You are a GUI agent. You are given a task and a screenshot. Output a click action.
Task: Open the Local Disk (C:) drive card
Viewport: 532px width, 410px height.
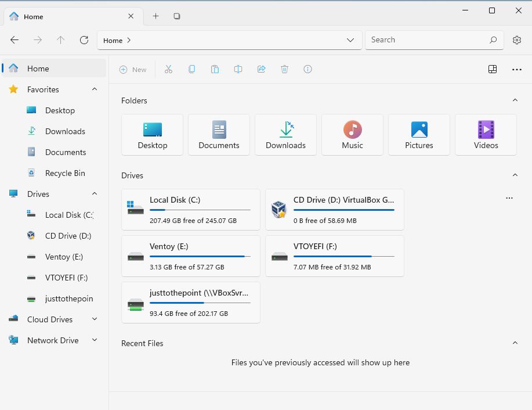click(190, 209)
